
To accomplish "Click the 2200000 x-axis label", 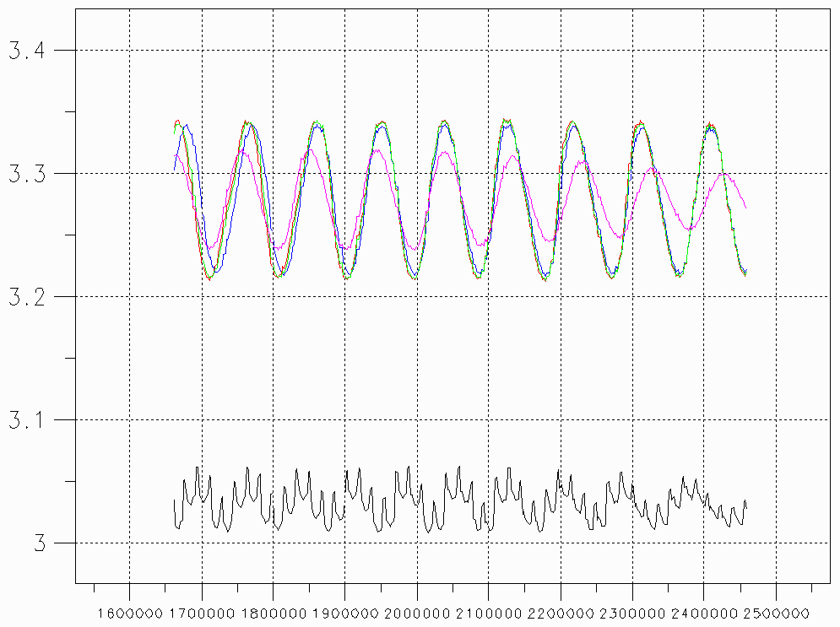I will tap(561, 613).
